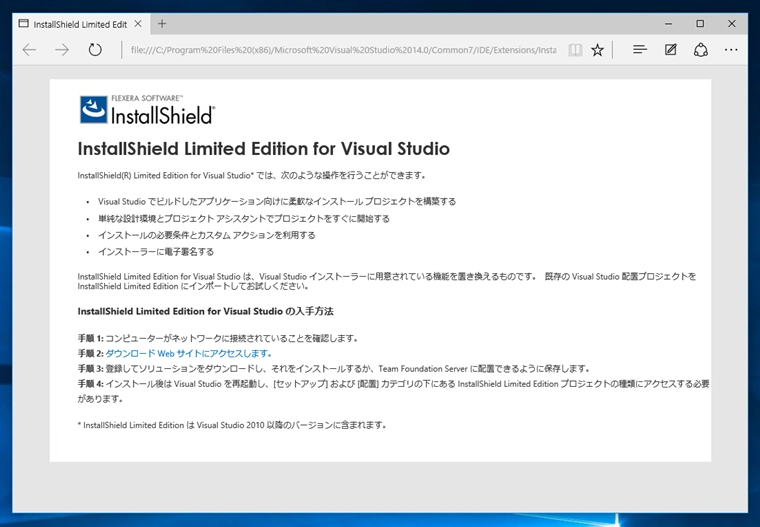Click the bullet starting with Visual Studio でビルドした
This screenshot has height=527, width=760.
(277, 201)
